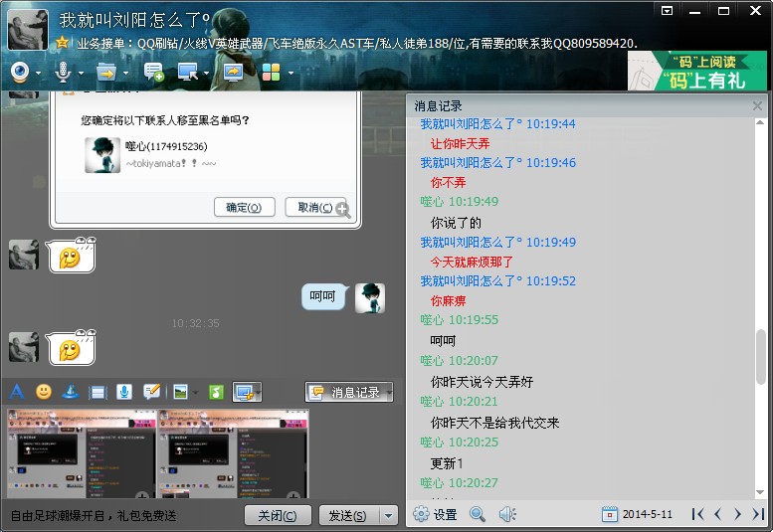773x532 pixels.
Task: Expand the apps grid dropdown arrow
Action: click(x=290, y=73)
